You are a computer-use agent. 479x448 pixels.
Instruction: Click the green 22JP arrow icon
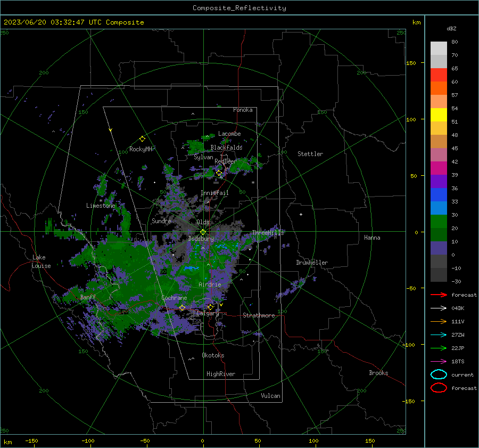[x=439, y=348]
